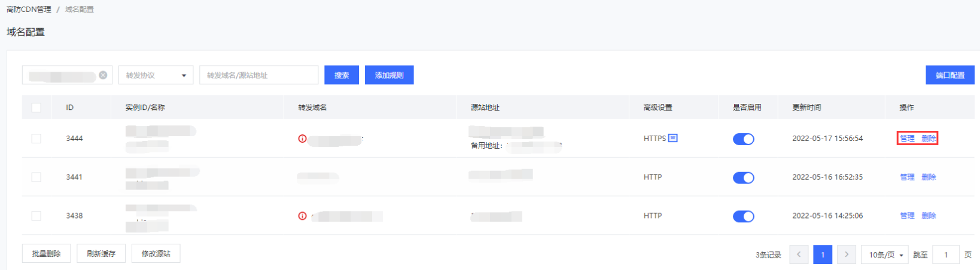Tick the checkbox for row 3438
The image size is (980, 270).
(36, 216)
